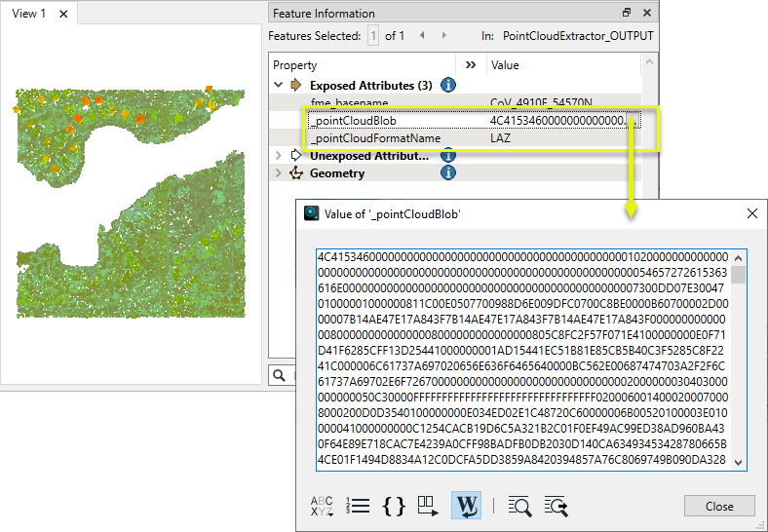The height and width of the screenshot is (532, 768).
Task: Click the curly braces format icon
Action: (394, 506)
